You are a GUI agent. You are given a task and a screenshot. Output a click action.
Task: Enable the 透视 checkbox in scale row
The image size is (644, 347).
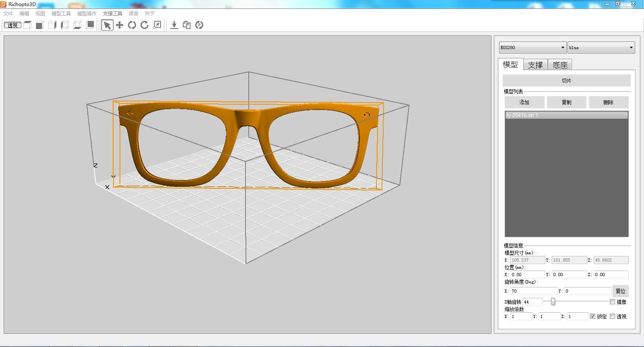612,316
